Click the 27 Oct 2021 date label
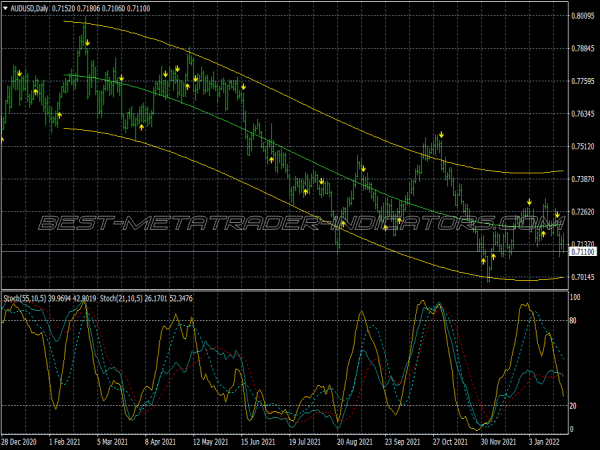The image size is (600, 450). pyautogui.click(x=450, y=442)
